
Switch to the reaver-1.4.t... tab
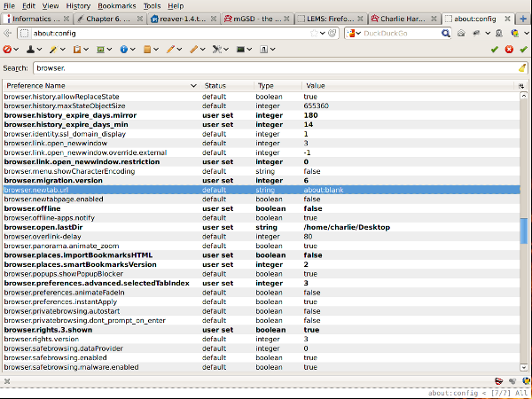click(184, 19)
